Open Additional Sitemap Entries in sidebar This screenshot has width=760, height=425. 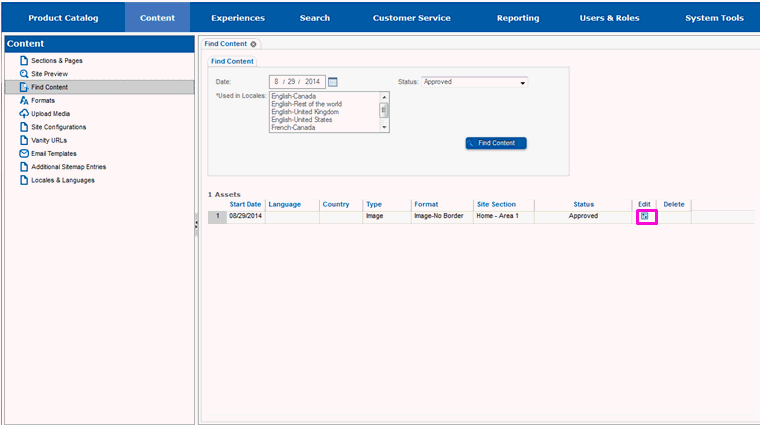[x=68, y=167]
